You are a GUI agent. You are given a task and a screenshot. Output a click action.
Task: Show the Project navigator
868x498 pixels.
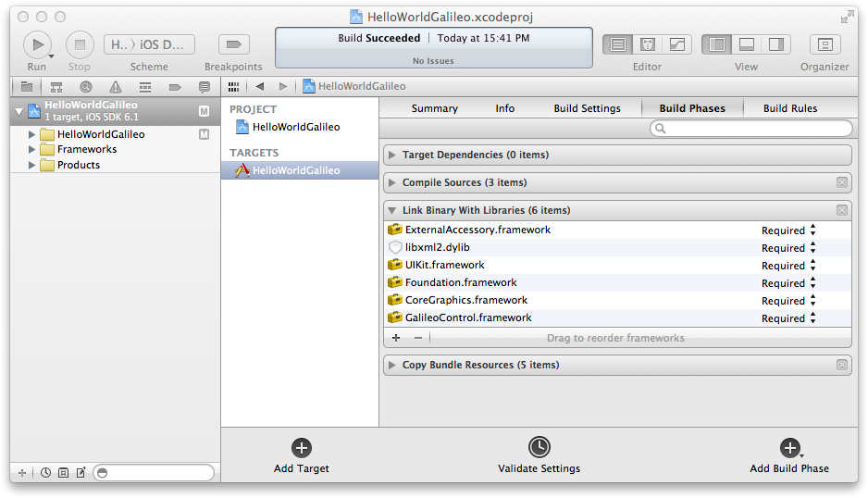[27, 86]
